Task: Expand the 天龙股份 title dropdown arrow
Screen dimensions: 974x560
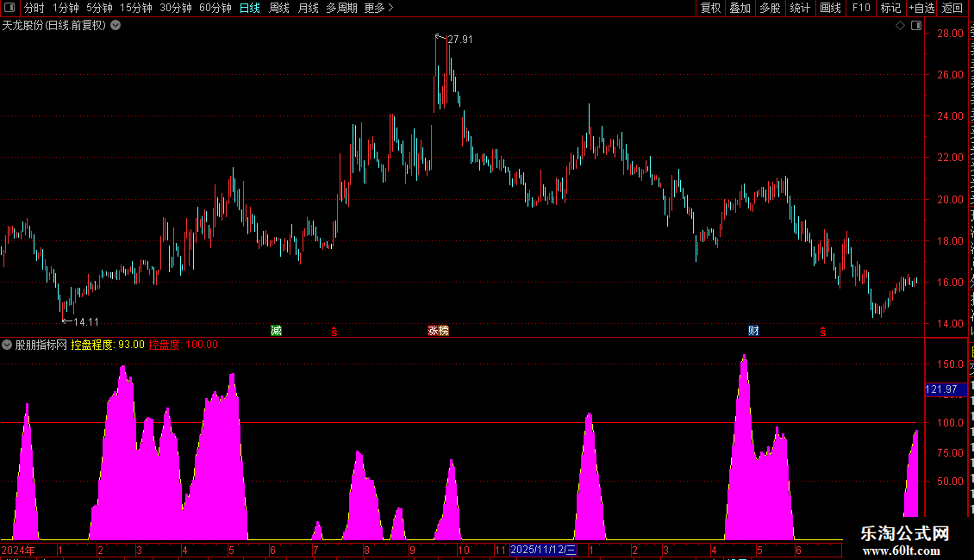Action: pyautogui.click(x=116, y=26)
